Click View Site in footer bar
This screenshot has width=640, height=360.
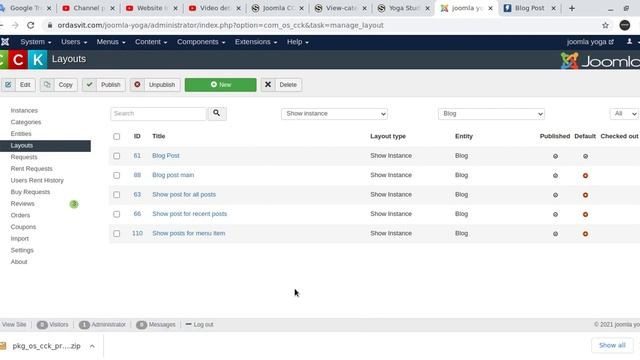(x=14, y=324)
